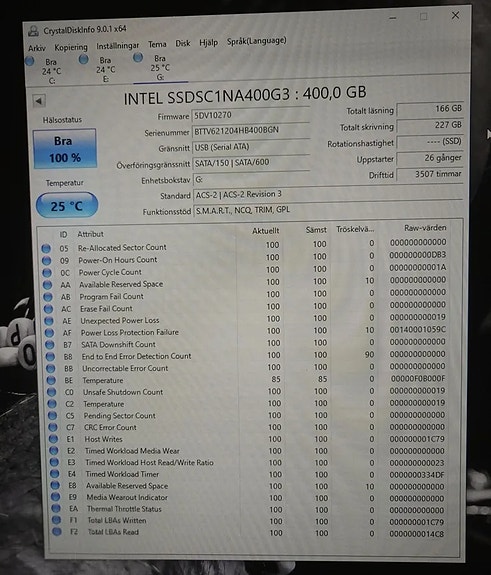The width and height of the screenshot is (491, 575).
Task: Click status icon for Total LBAs Written
Action: 56,520
